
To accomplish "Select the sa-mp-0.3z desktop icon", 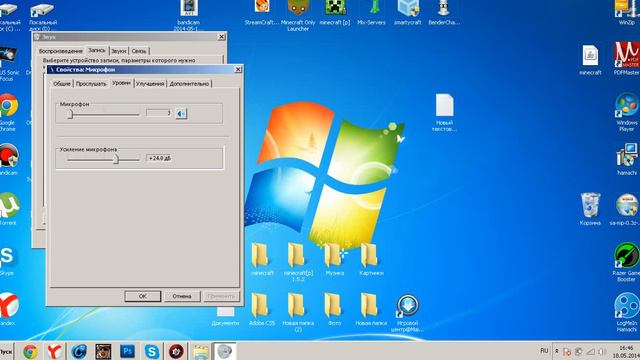I will click(x=627, y=209).
